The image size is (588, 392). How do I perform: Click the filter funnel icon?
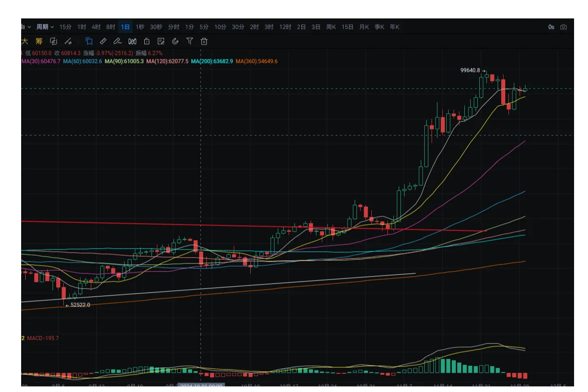pyautogui.click(x=190, y=41)
